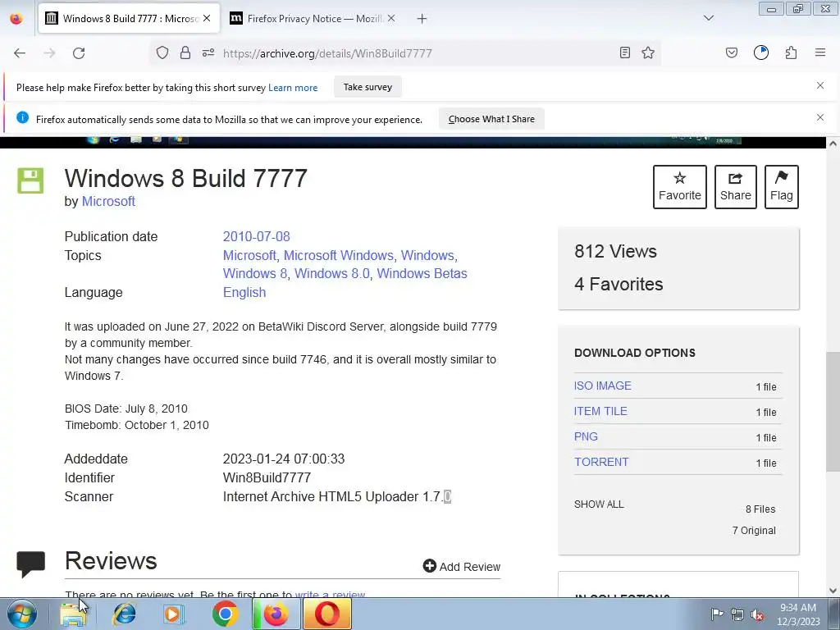
Task: Click the Share button
Action: point(736,187)
